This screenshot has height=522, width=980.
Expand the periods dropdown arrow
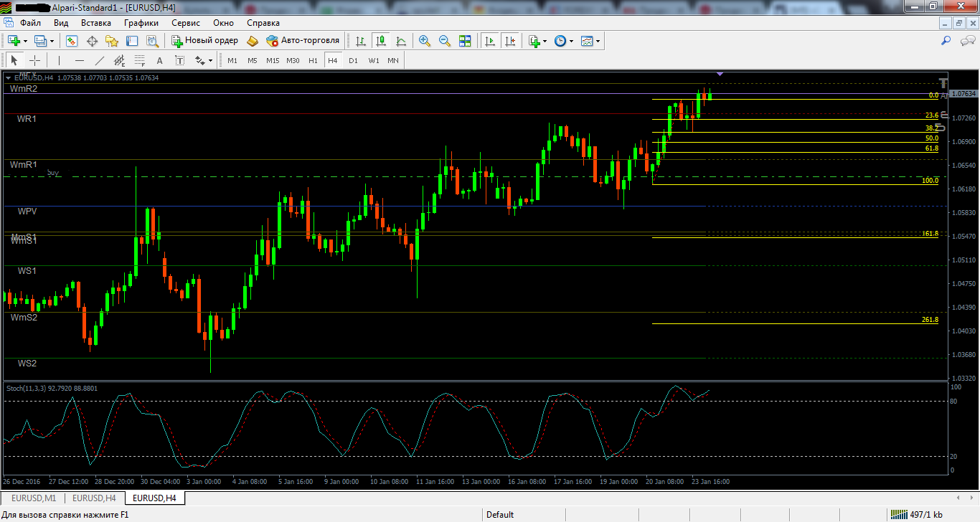[571, 41]
